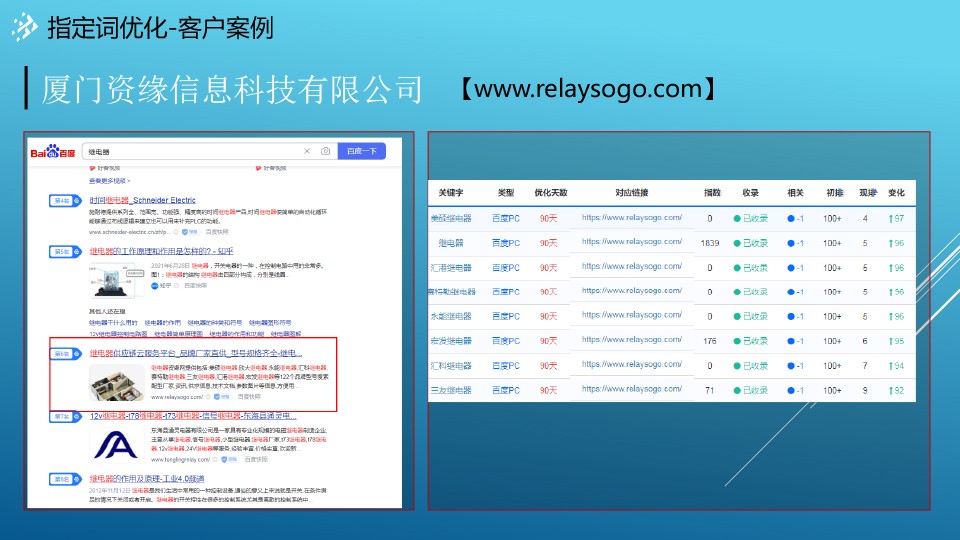Clear the search box with the X icon
This screenshot has width=960, height=540.
click(x=307, y=151)
